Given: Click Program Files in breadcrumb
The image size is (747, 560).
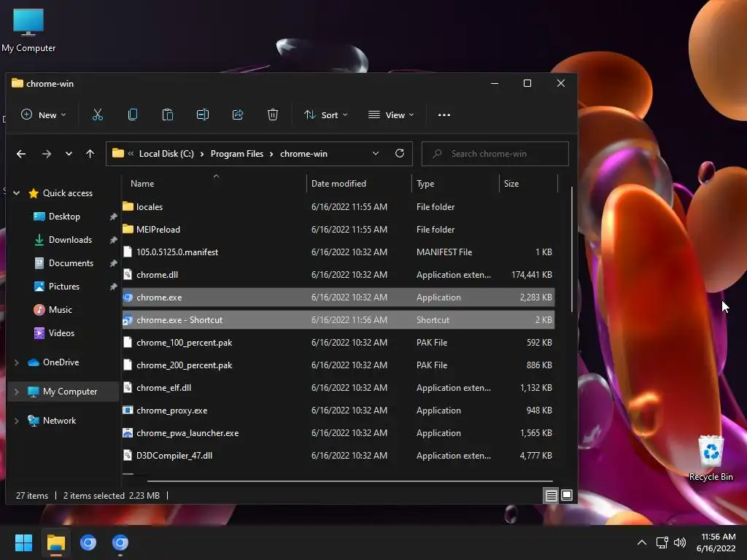Looking at the screenshot, I should pyautogui.click(x=237, y=154).
